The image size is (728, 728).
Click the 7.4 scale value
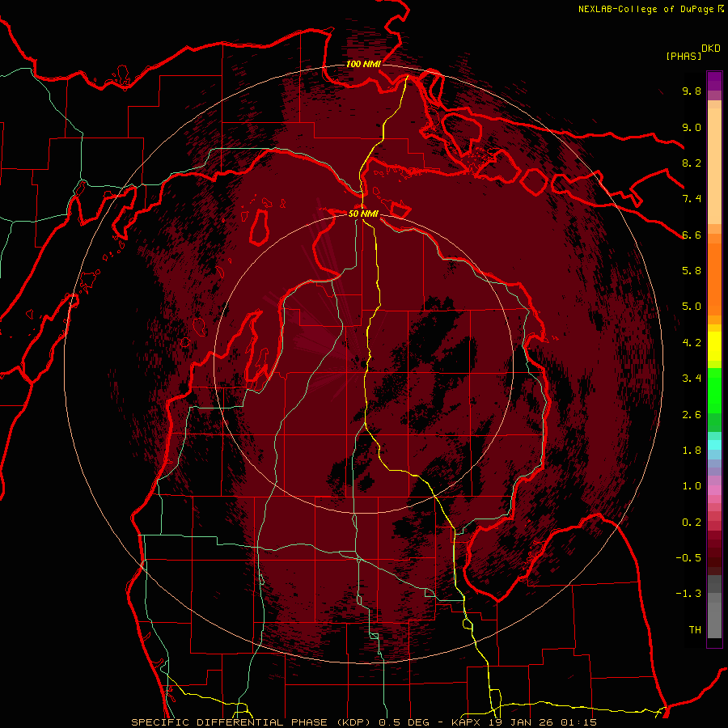pos(692,199)
